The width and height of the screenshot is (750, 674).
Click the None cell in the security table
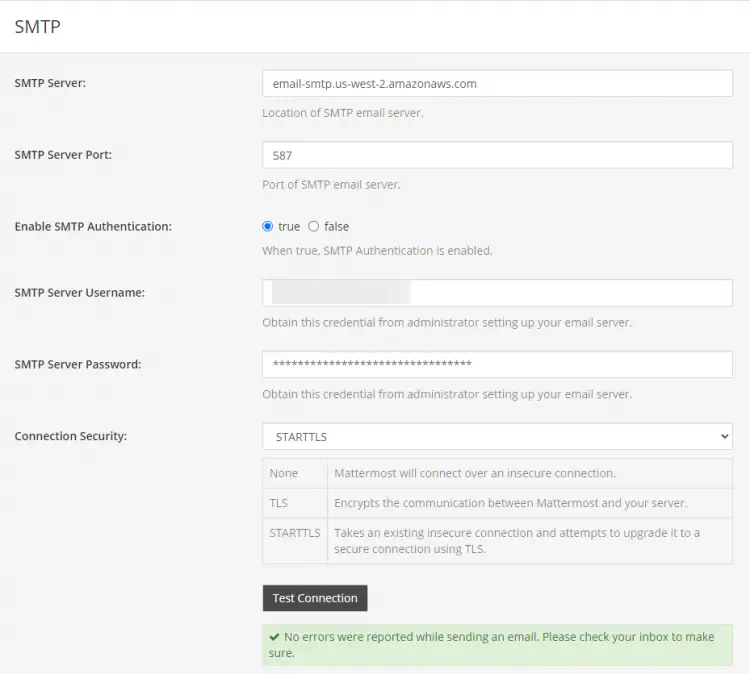click(284, 473)
